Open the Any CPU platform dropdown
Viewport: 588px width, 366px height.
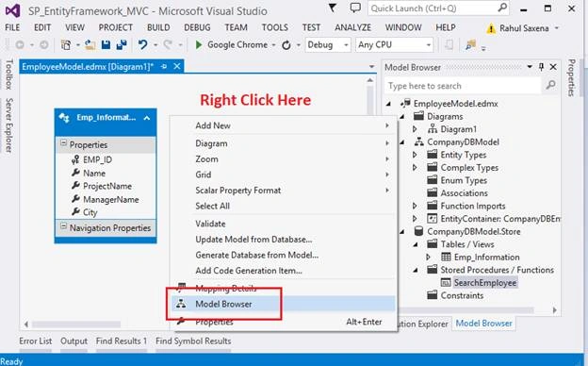point(428,45)
